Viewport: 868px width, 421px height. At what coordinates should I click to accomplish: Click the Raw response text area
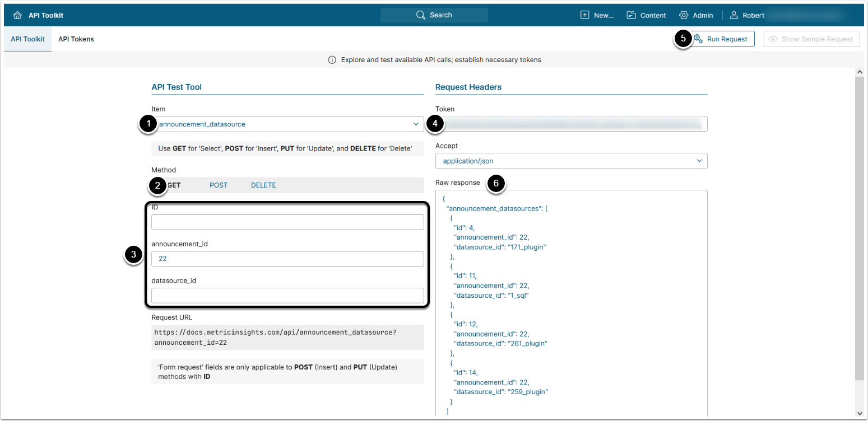tap(572, 303)
